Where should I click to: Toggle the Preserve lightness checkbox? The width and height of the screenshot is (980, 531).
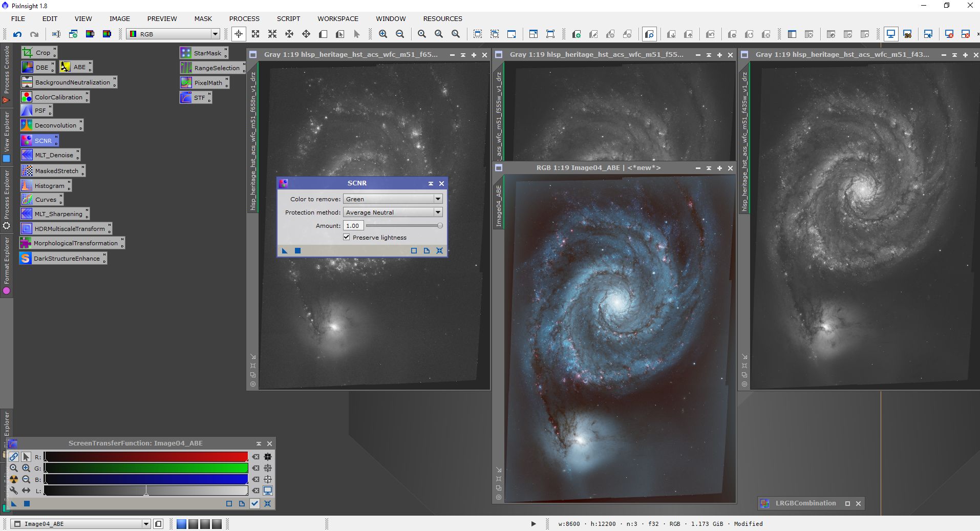[347, 237]
